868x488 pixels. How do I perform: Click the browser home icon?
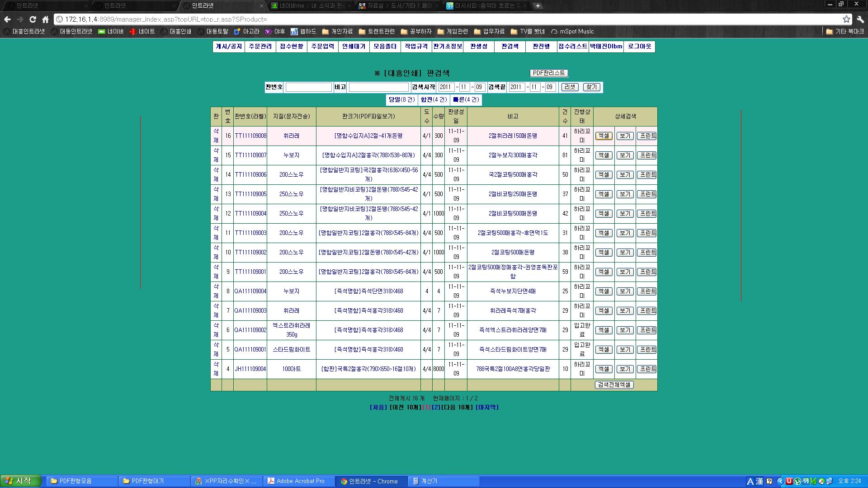pos(45,19)
